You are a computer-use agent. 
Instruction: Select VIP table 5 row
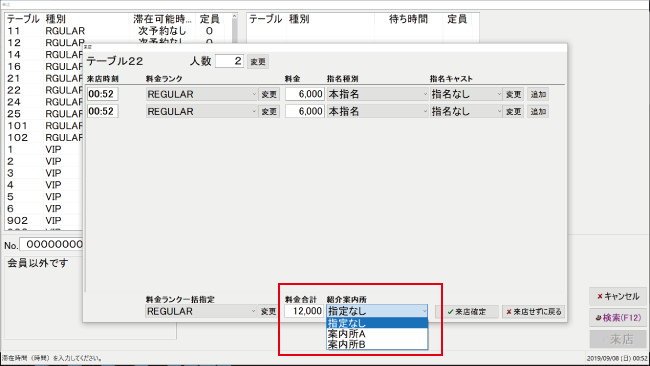click(x=44, y=197)
